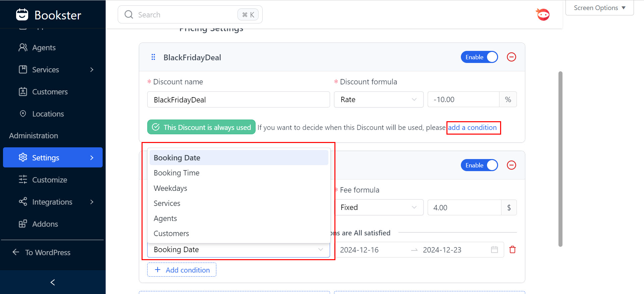The height and width of the screenshot is (294, 644).
Task: Open the Rate discount formula dropdown
Action: [378, 100]
